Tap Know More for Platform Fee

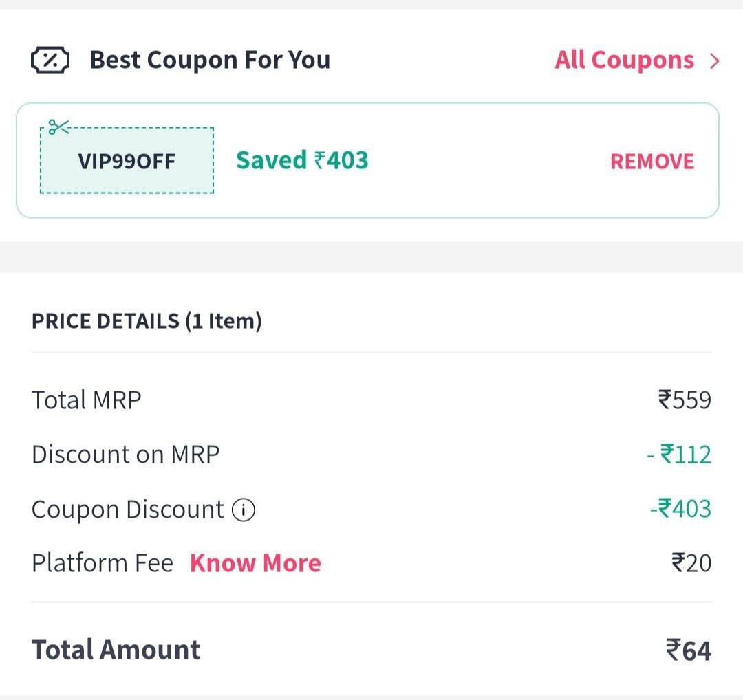coord(255,563)
